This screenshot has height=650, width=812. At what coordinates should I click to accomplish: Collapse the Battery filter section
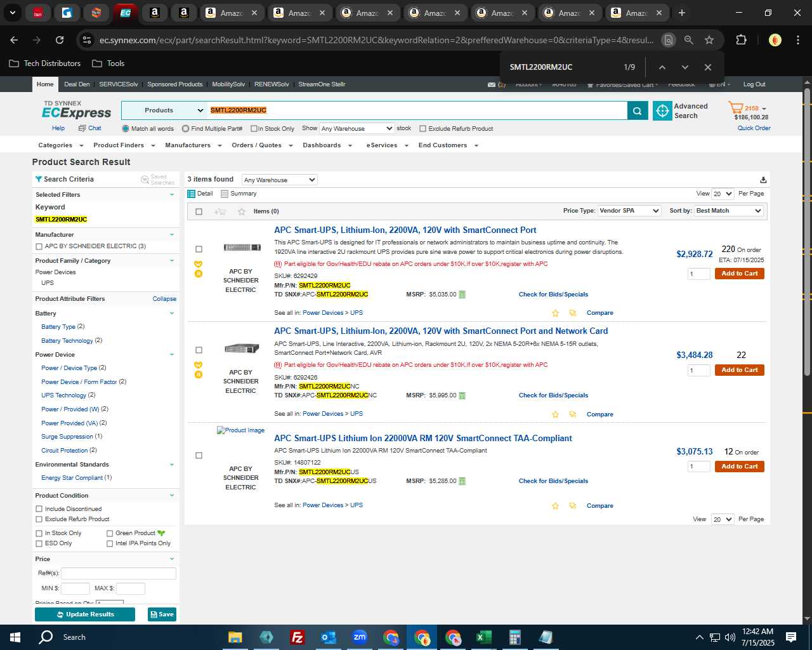pyautogui.click(x=172, y=314)
